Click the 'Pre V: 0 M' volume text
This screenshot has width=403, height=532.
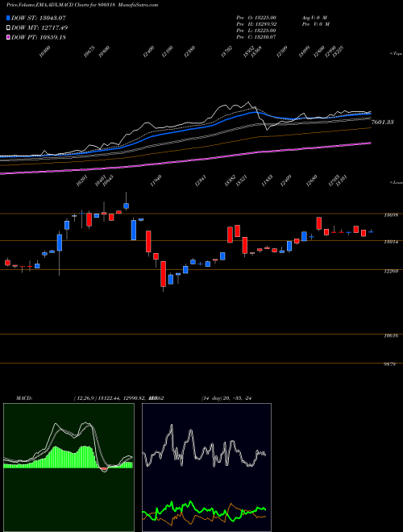(x=315, y=24)
